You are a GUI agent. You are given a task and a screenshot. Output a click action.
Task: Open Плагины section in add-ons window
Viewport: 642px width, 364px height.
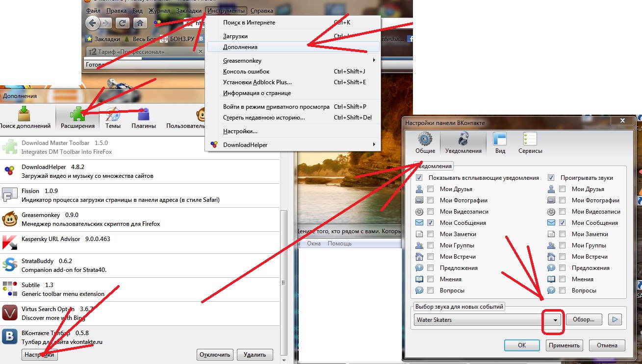[x=144, y=118]
